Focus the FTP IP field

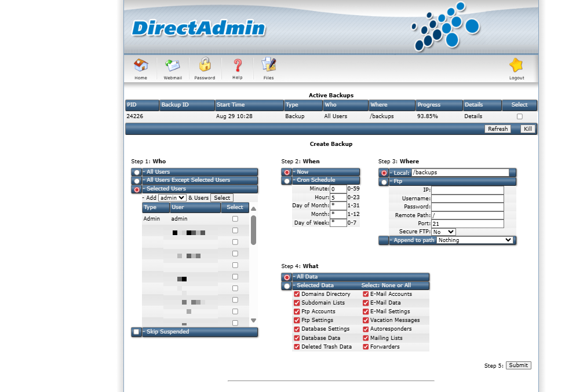pyautogui.click(x=467, y=190)
